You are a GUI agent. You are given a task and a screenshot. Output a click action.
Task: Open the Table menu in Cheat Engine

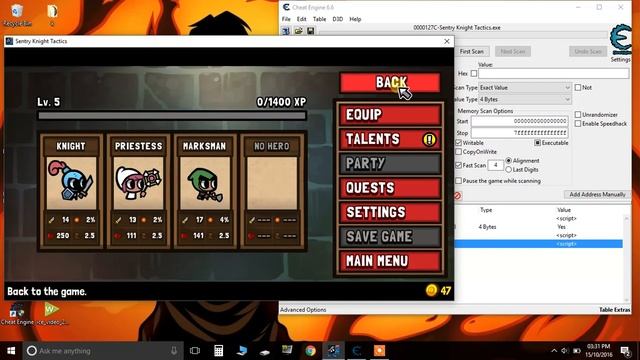(319, 19)
